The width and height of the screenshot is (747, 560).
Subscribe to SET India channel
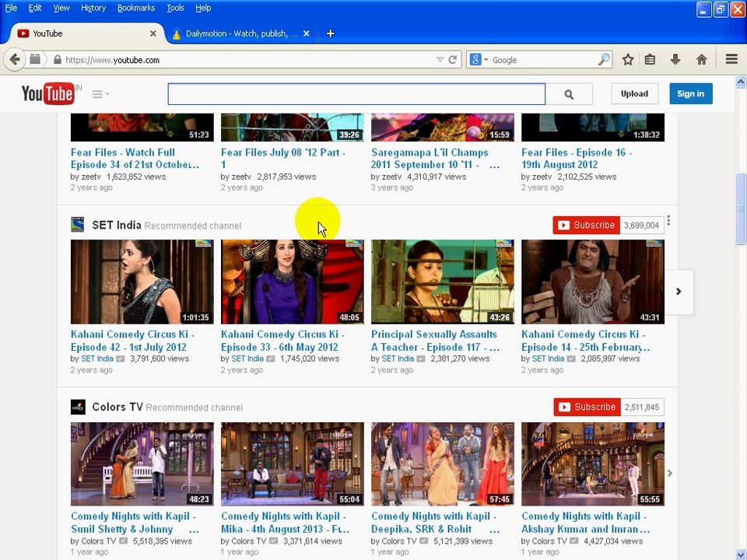pyautogui.click(x=587, y=225)
